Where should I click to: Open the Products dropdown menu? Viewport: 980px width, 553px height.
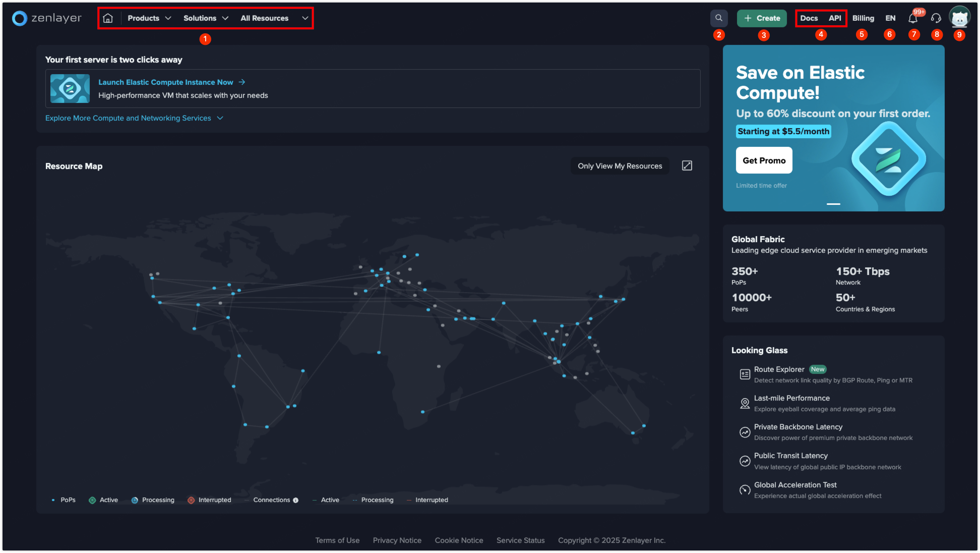[x=149, y=18]
